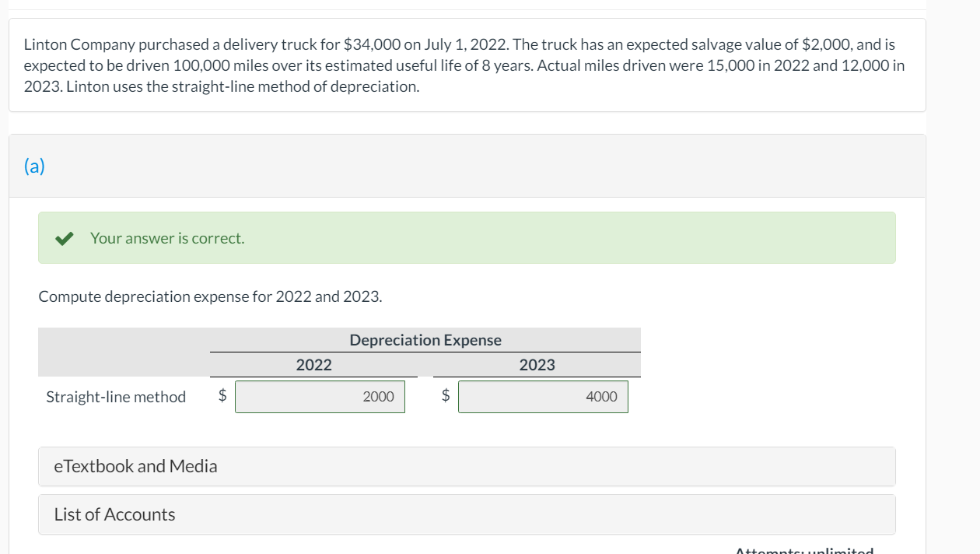Expand the part (a) grey panel bar
Image resolution: width=980 pixels, height=554 pixels.
[x=467, y=165]
